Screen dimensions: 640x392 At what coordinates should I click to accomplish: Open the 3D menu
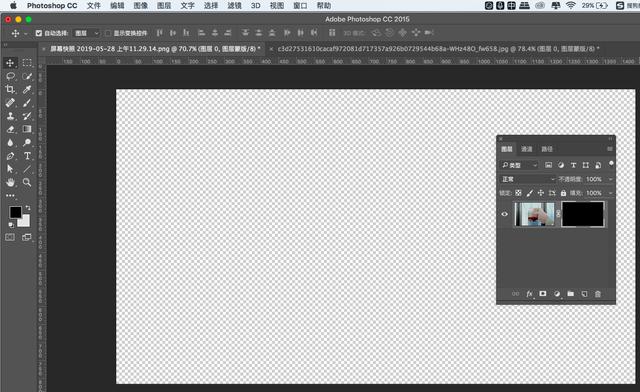coord(256,6)
